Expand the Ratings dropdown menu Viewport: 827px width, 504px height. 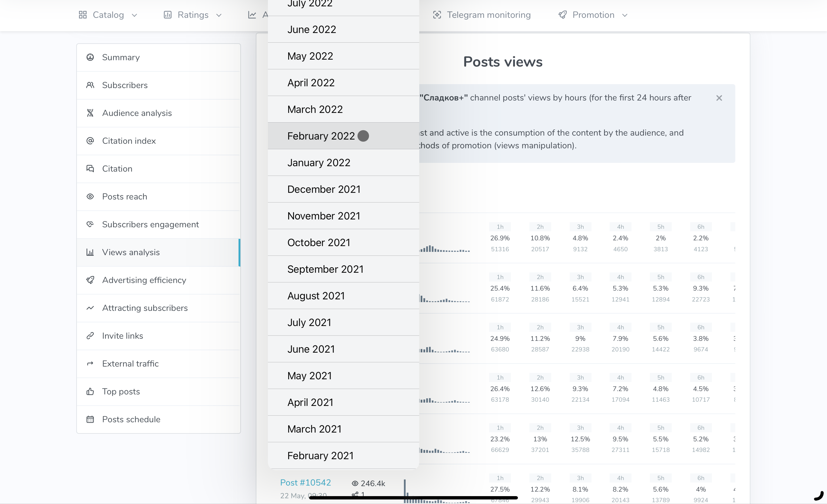click(193, 15)
